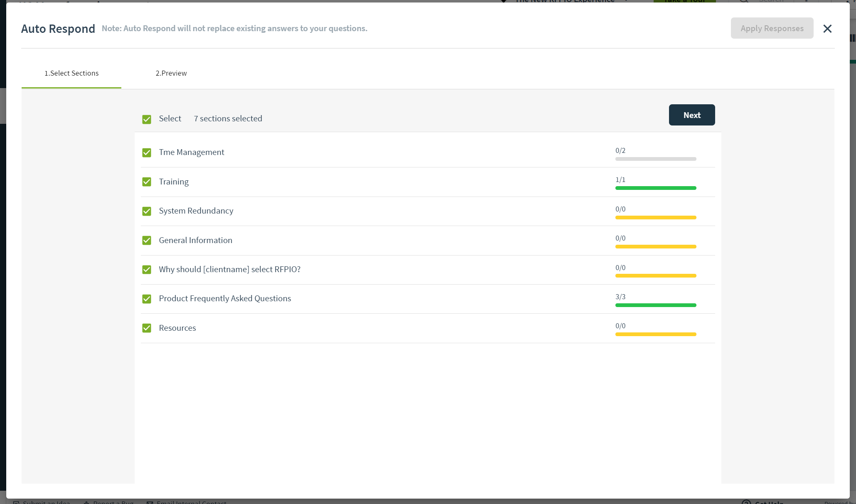Viewport: 856px width, 504px height.
Task: Click the Resources yellow progress bar
Action: (x=656, y=334)
